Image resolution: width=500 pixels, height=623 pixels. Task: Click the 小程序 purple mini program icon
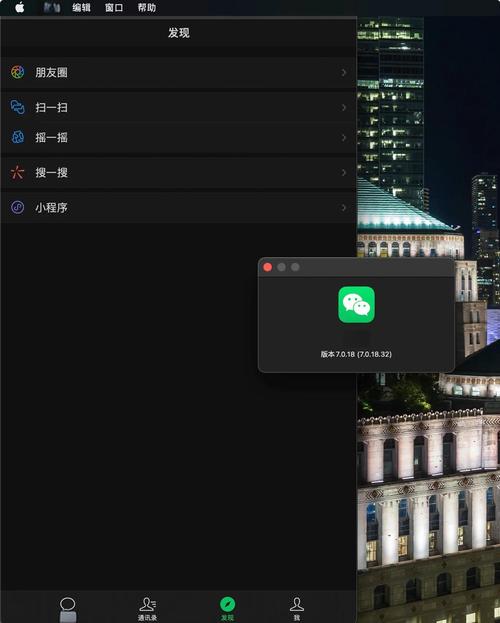(17, 207)
